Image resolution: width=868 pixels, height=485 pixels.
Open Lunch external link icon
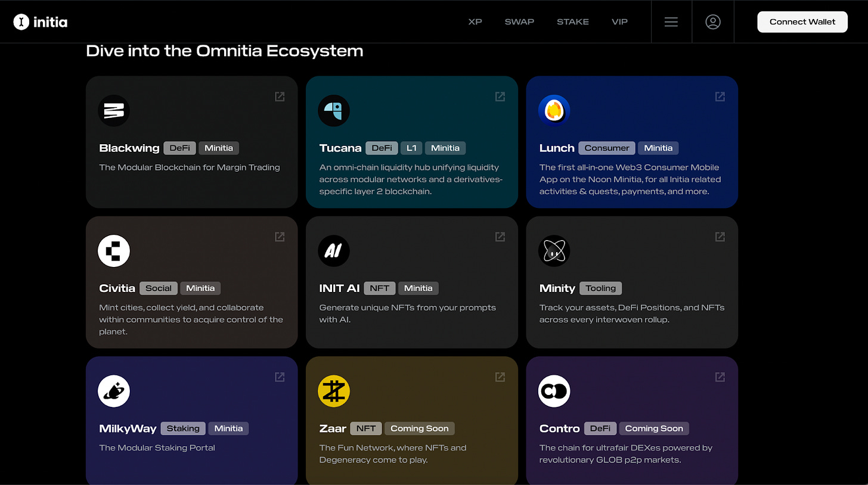[x=720, y=97]
